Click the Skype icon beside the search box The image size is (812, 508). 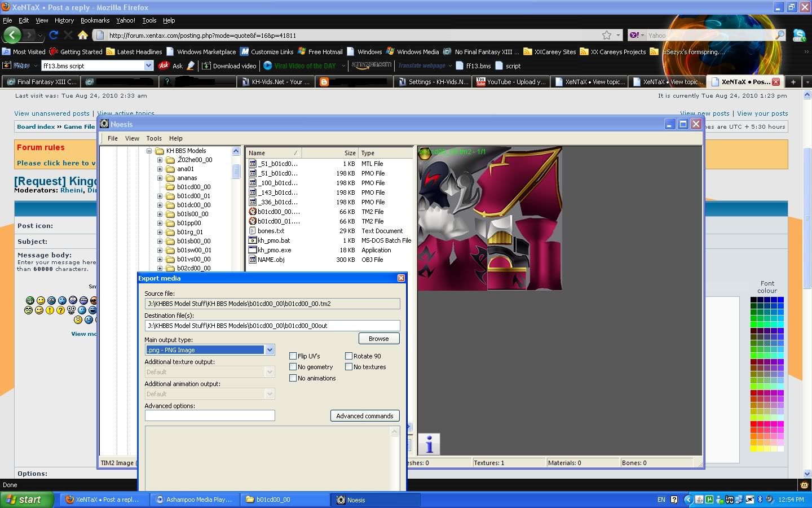pos(800,35)
